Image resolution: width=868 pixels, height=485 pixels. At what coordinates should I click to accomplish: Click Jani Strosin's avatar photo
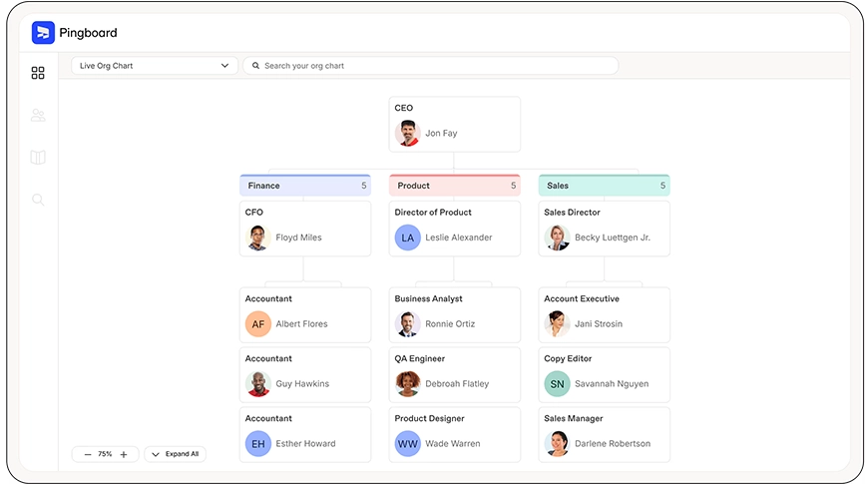[x=557, y=324]
